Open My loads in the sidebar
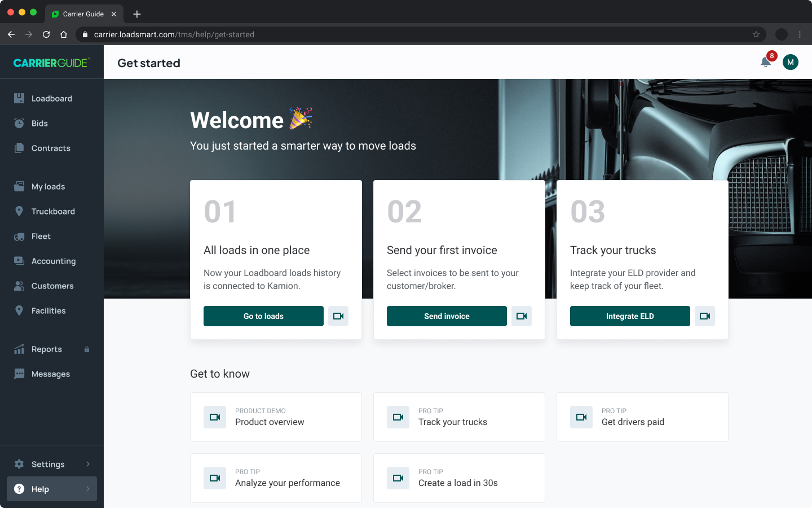 pos(52,186)
